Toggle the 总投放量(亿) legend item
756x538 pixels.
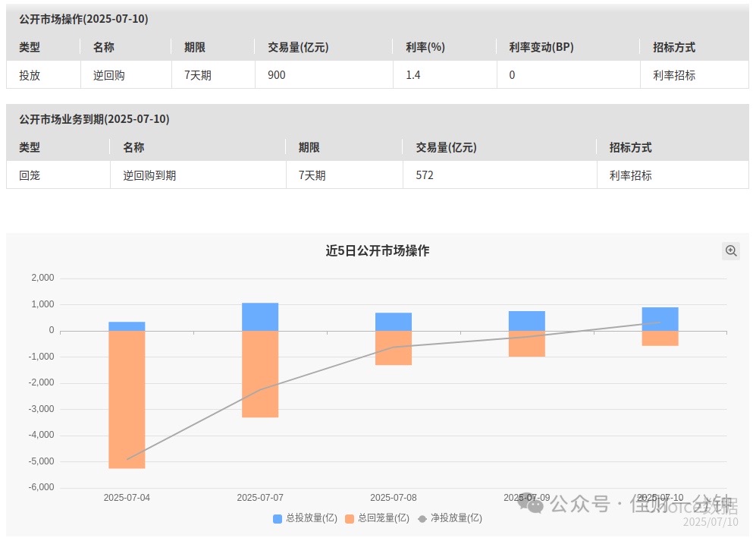pyautogui.click(x=305, y=518)
